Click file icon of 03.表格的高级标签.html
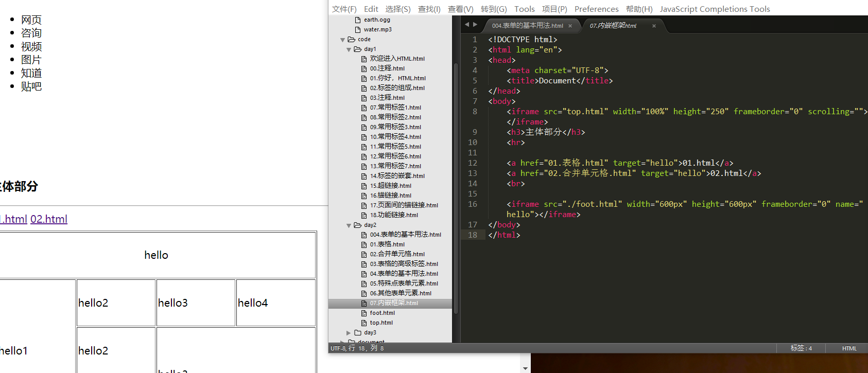Viewport: 868px width, 373px height. tap(364, 264)
